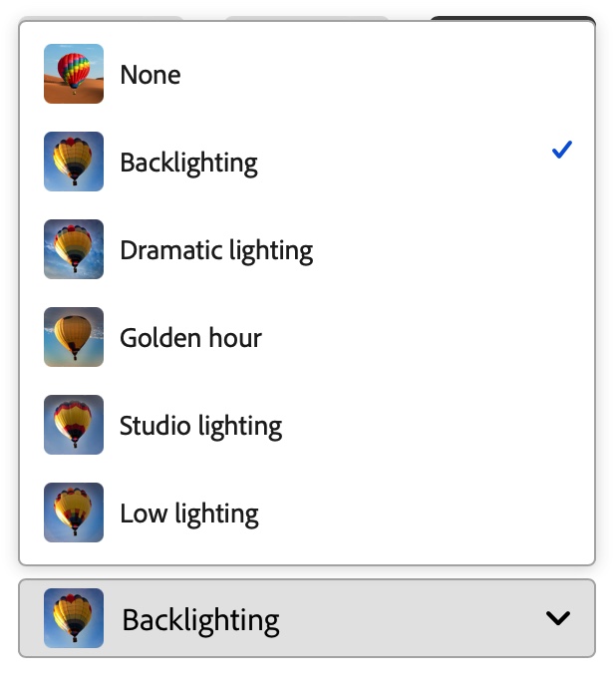Click the None balloon thumbnail icon
616x686 pixels.
(74, 74)
